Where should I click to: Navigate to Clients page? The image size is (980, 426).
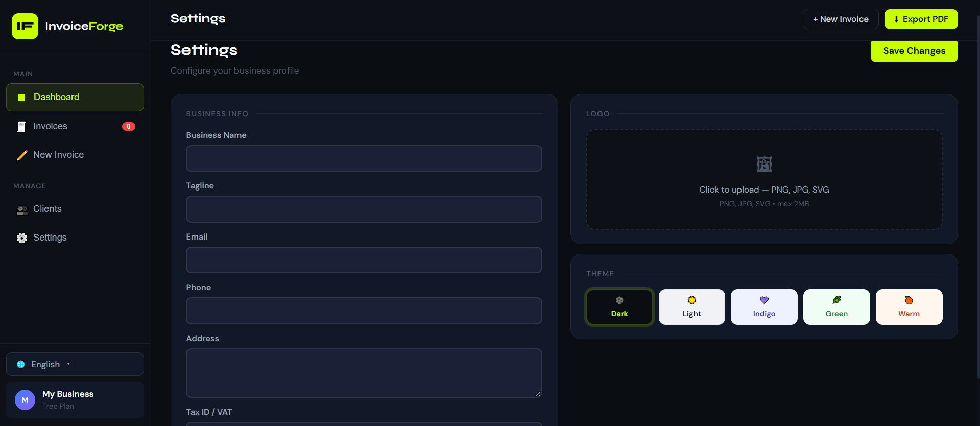(x=75, y=209)
